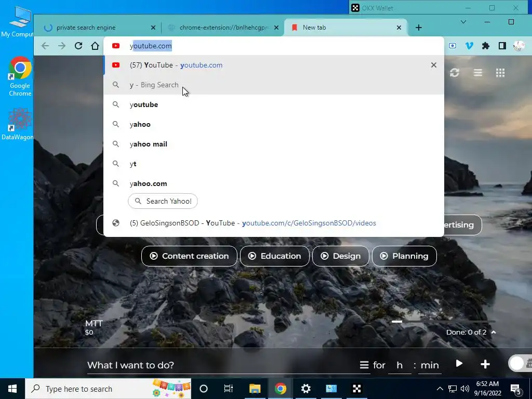Select the DataWagon desktop shortcut

pyautogui.click(x=18, y=124)
